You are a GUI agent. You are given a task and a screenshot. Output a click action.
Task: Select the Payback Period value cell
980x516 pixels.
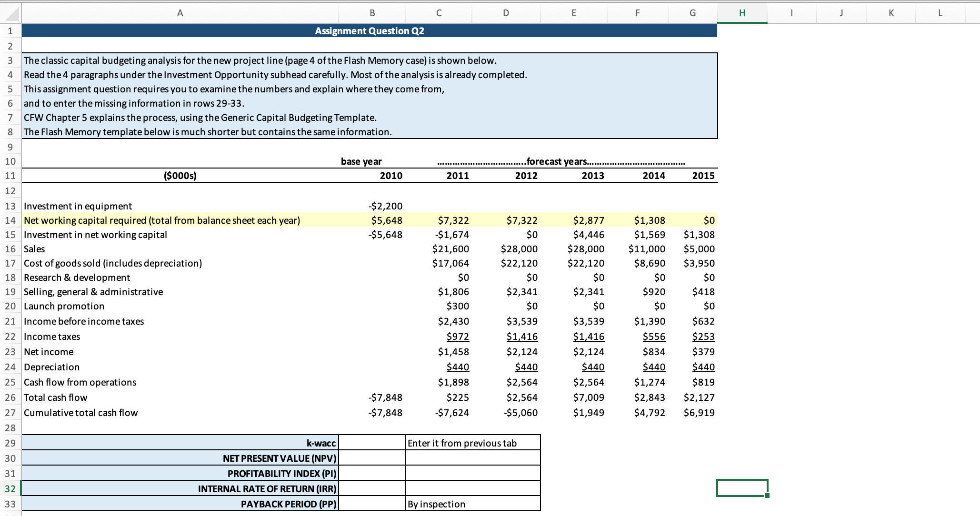tap(372, 504)
